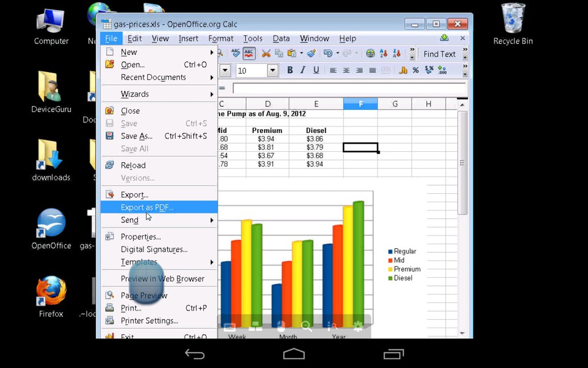This screenshot has width=588, height=368.
Task: Click the font size box showing 10
Action: (x=252, y=70)
